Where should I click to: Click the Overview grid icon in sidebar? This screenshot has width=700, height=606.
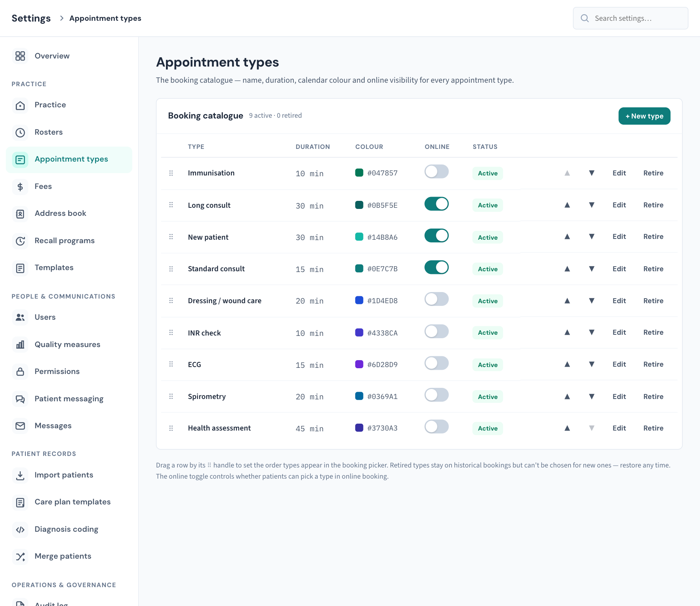(x=20, y=56)
